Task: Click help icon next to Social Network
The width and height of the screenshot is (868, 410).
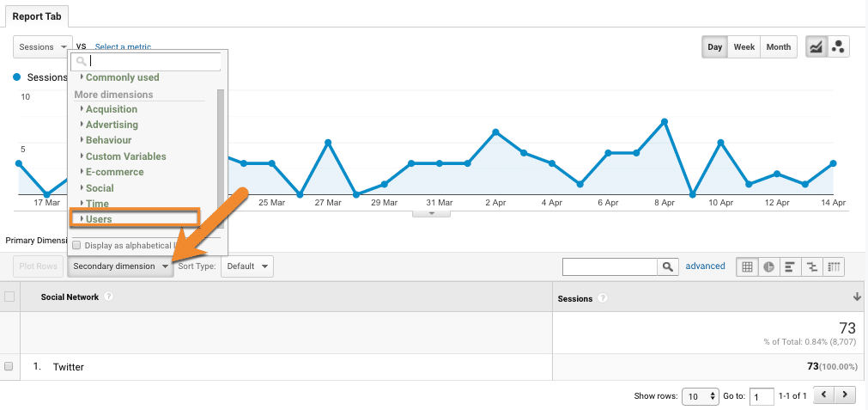Action: pyautogui.click(x=109, y=297)
